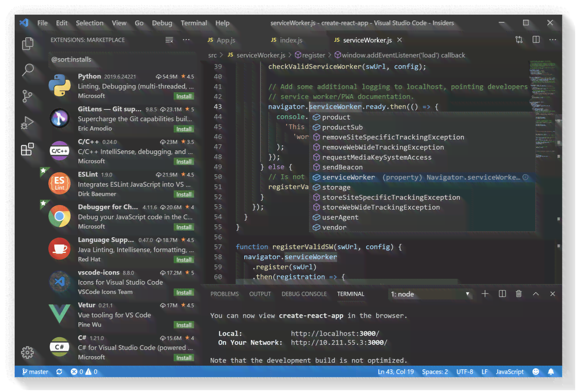Open the Selection menu

(90, 23)
